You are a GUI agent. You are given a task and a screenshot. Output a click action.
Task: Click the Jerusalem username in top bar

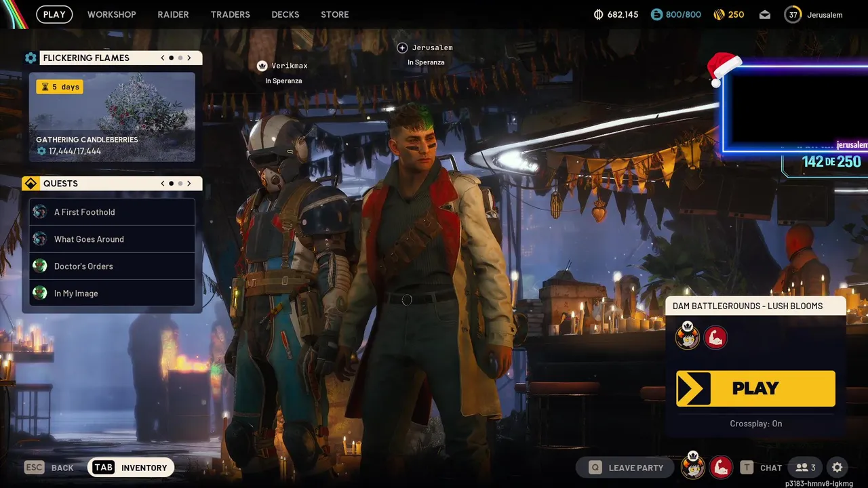tap(825, 14)
